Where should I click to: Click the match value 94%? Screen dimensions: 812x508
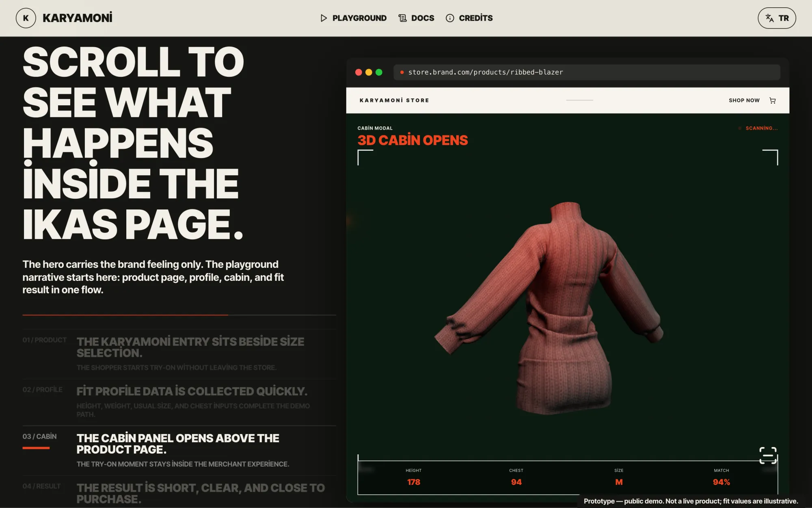click(721, 482)
